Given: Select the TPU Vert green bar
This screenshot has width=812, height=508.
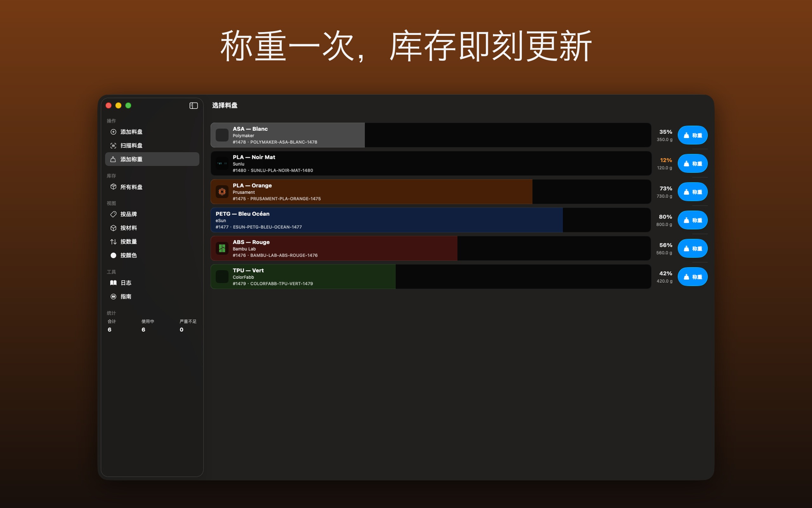Looking at the screenshot, I should (x=303, y=277).
